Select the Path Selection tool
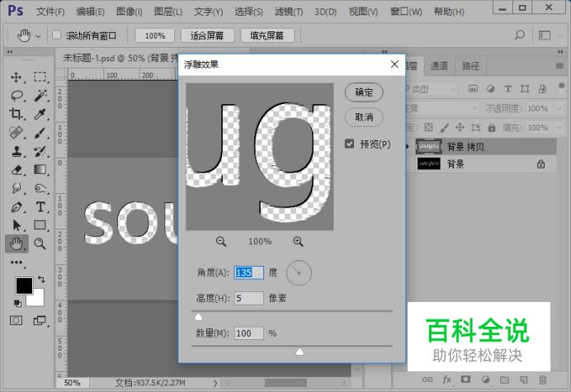The width and height of the screenshot is (571, 392). [x=17, y=225]
